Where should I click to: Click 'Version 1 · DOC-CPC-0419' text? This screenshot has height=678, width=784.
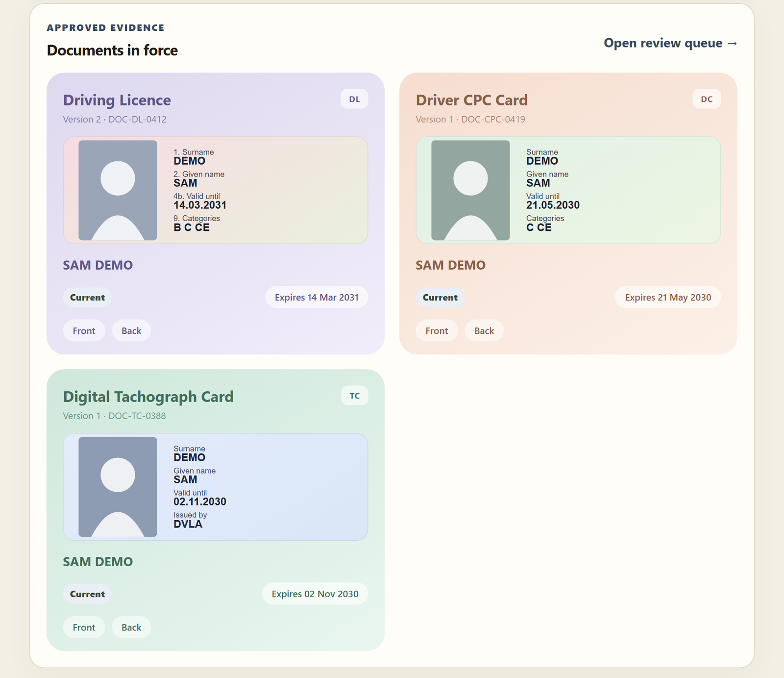coord(470,119)
